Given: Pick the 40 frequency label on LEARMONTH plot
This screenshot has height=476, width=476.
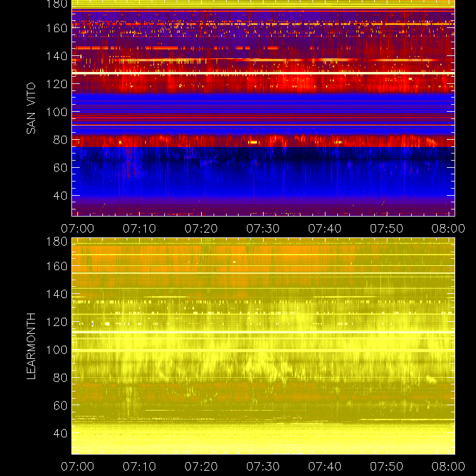Looking at the screenshot, I should tap(61, 433).
